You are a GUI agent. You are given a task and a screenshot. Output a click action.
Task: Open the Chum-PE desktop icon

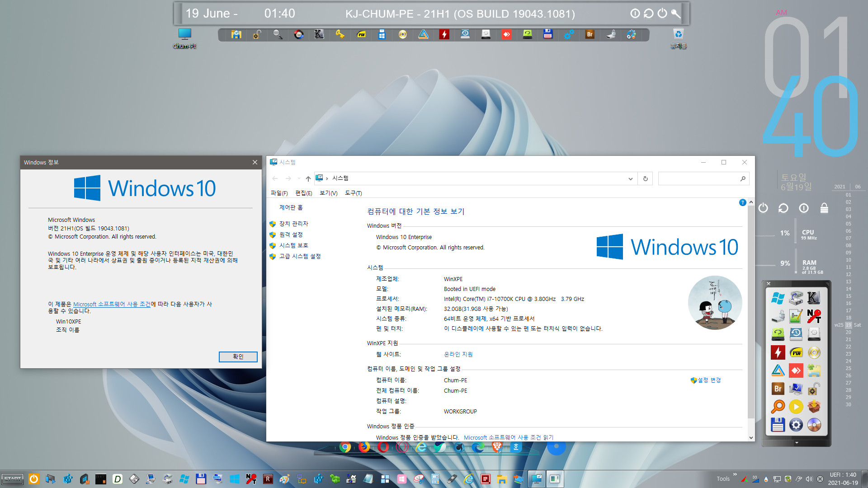click(185, 38)
